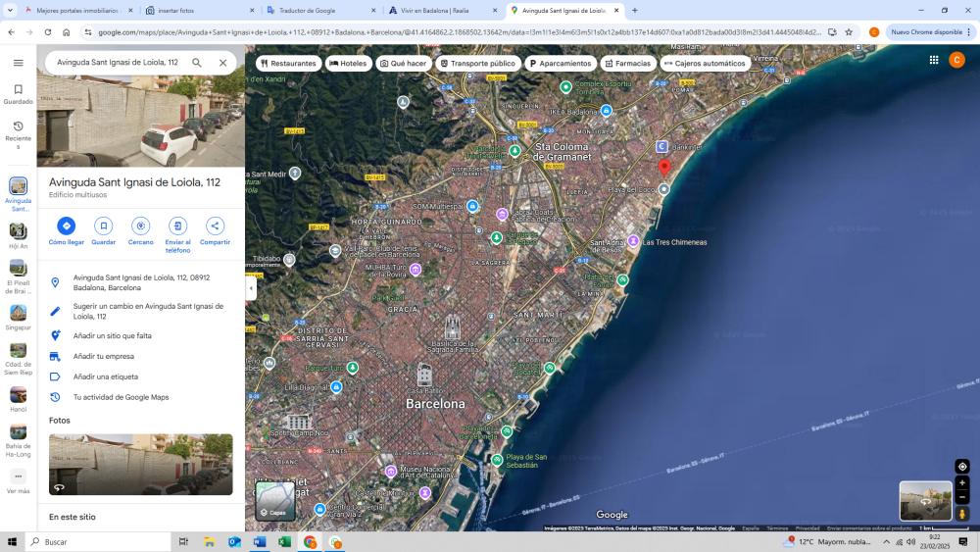Click Enviar al teléfono button
Image resolution: width=980 pixels, height=552 pixels.
pyautogui.click(x=178, y=235)
